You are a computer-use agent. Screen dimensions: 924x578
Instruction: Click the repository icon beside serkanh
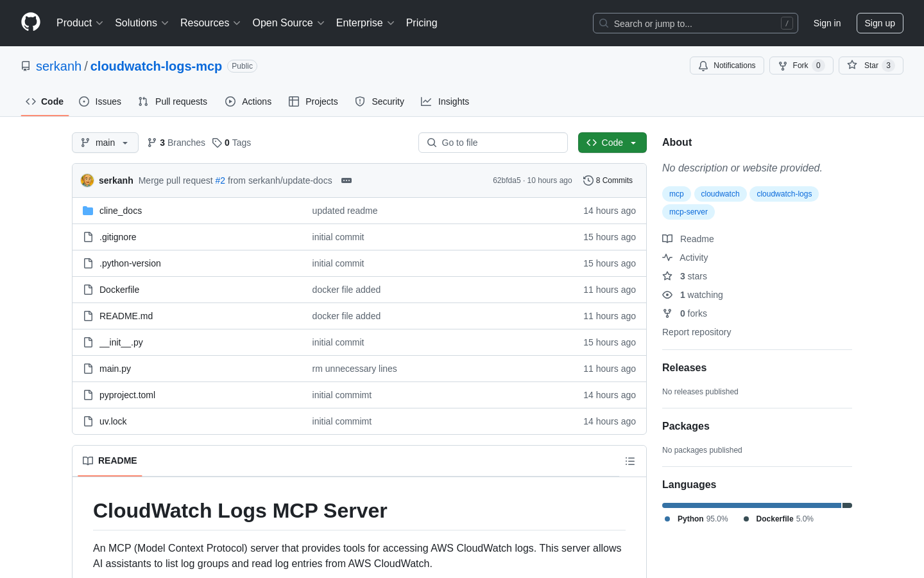pos(26,66)
